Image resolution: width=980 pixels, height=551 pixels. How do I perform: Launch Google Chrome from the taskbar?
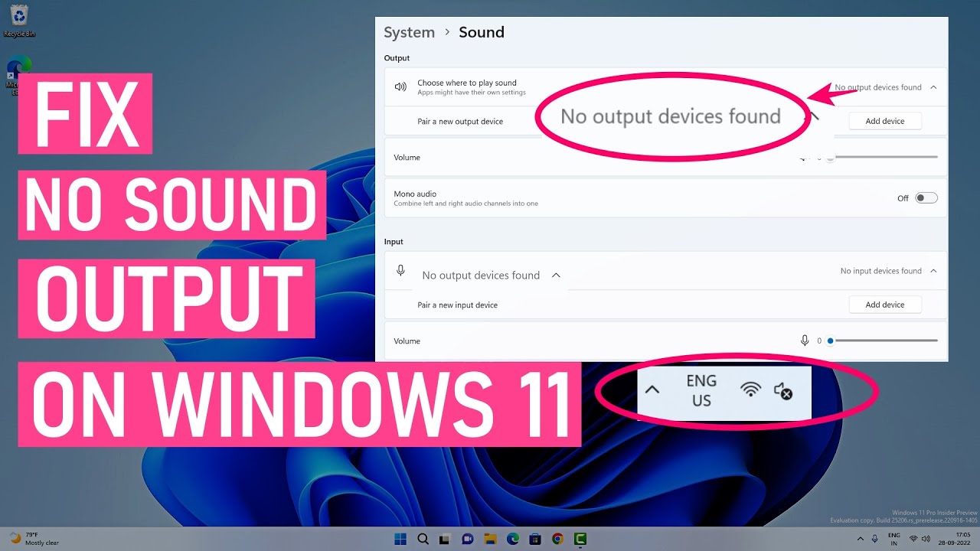pos(557,539)
